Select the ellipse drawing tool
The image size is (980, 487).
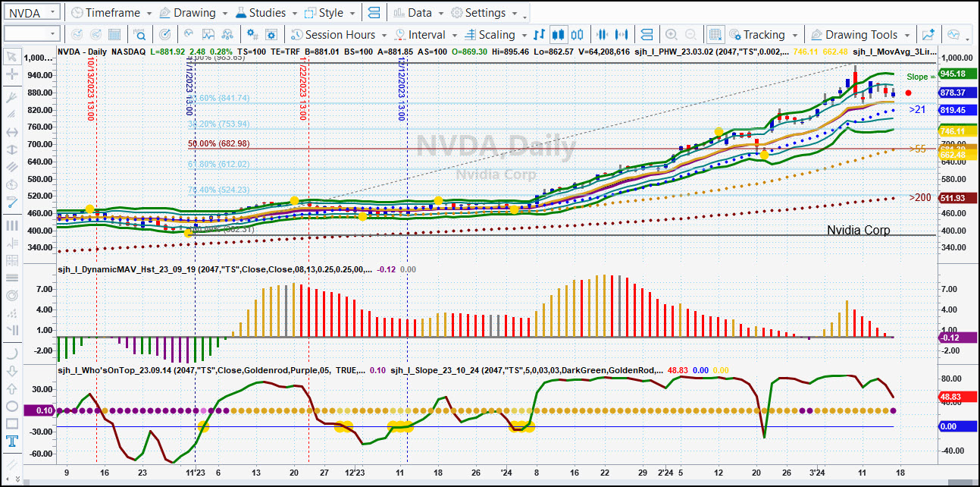[11, 407]
